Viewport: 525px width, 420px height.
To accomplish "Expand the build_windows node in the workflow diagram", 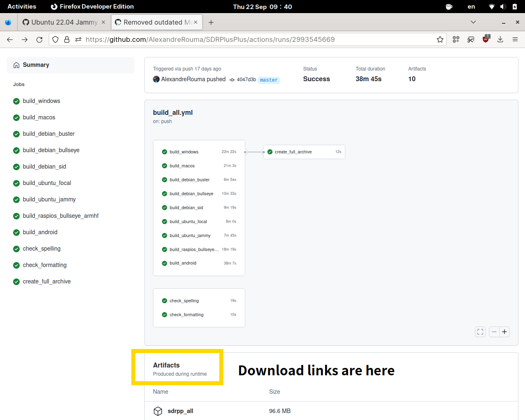I will click(184, 152).
